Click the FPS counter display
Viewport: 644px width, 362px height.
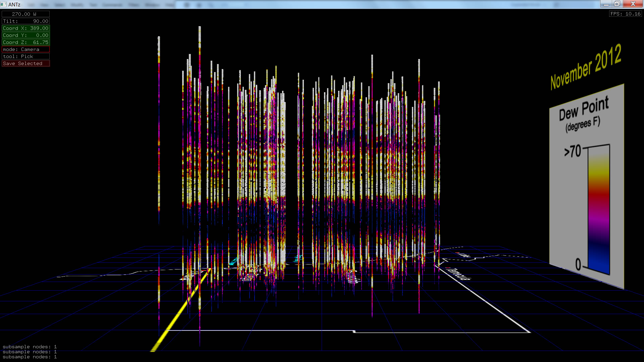tap(625, 14)
